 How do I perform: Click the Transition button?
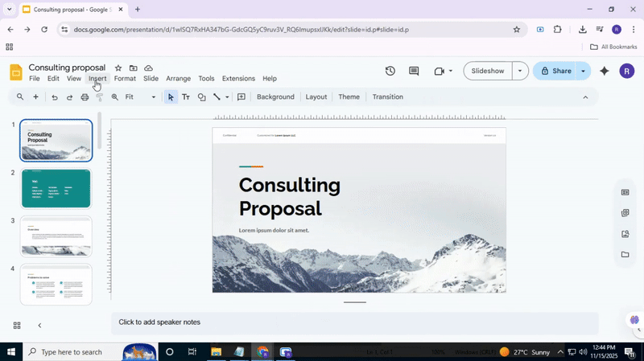[387, 97]
